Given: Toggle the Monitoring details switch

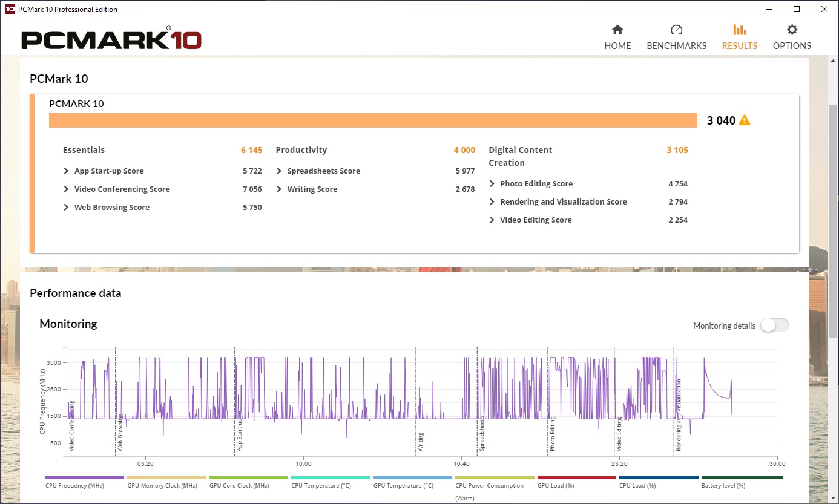Looking at the screenshot, I should 775,325.
